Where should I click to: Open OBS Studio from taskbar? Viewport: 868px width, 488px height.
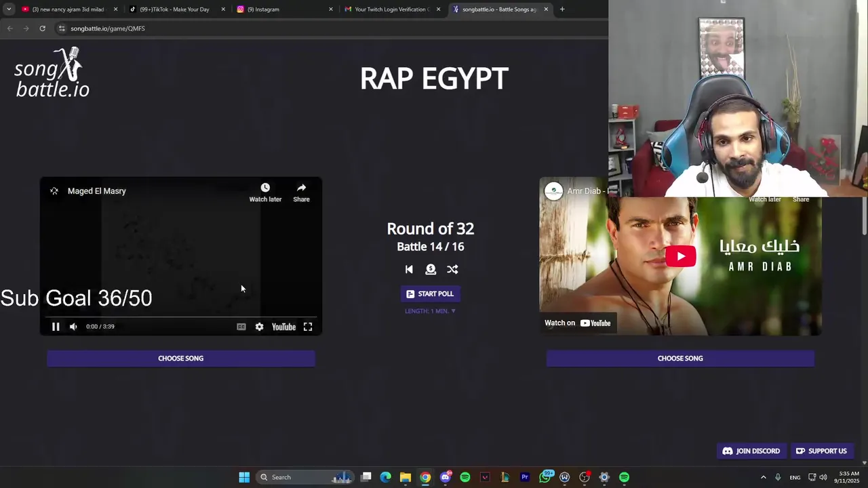[x=585, y=477]
